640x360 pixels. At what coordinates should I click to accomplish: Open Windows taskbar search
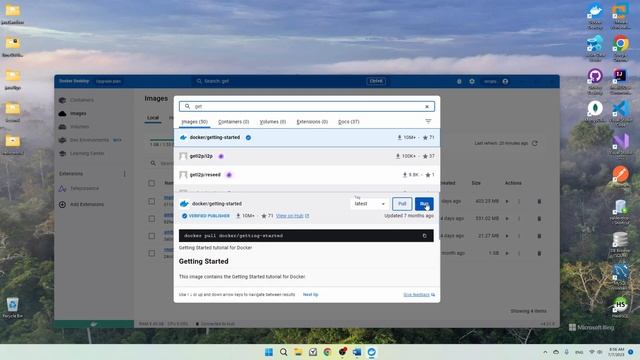tap(283, 352)
